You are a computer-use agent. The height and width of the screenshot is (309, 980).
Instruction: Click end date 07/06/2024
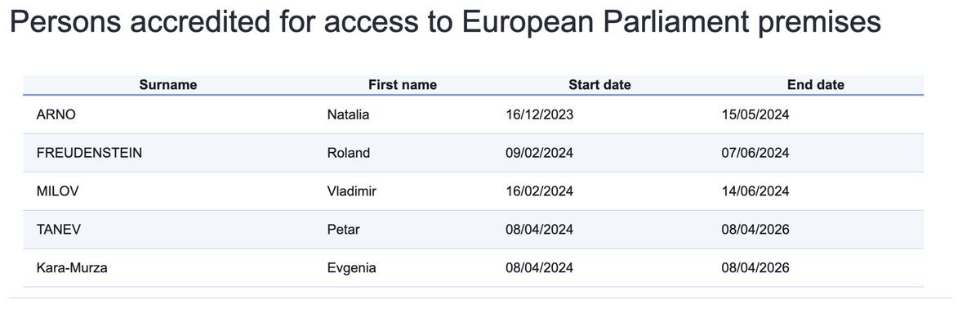tap(755, 153)
